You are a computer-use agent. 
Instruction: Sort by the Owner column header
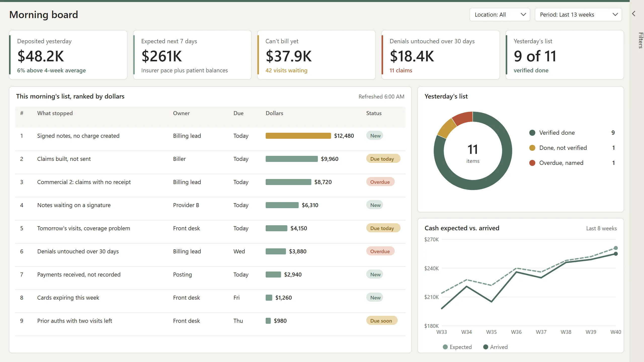click(181, 113)
